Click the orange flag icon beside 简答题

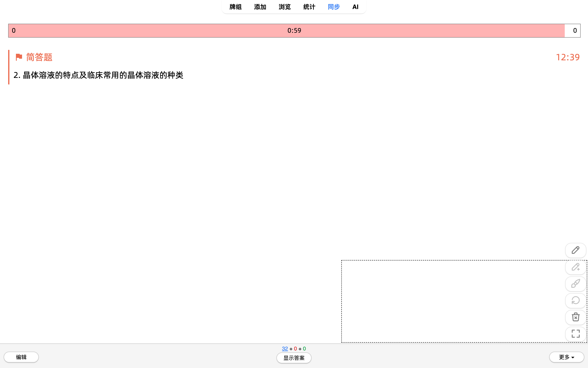(19, 57)
